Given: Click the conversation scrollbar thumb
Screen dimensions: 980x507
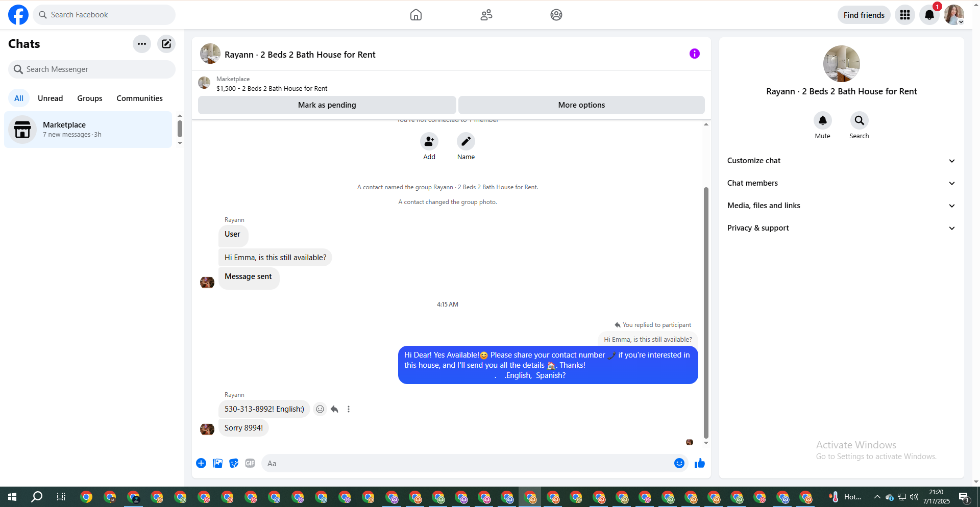Looking at the screenshot, I should pyautogui.click(x=706, y=312).
